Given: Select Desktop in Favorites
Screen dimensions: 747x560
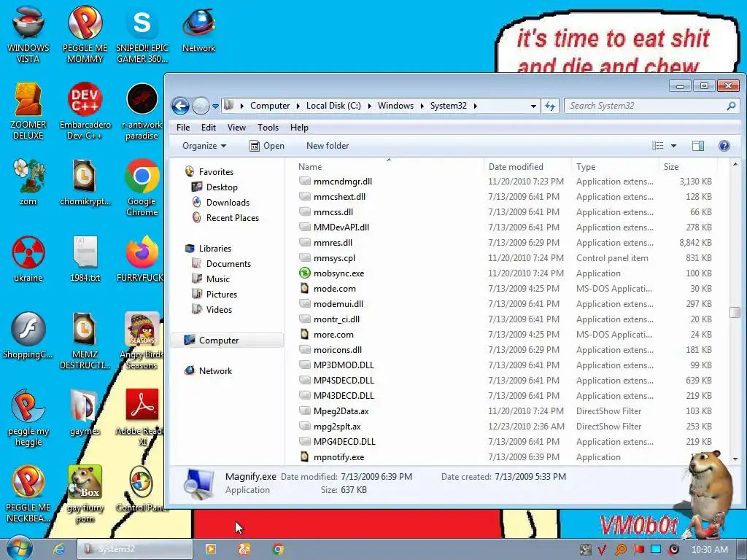Looking at the screenshot, I should click(x=214, y=187).
